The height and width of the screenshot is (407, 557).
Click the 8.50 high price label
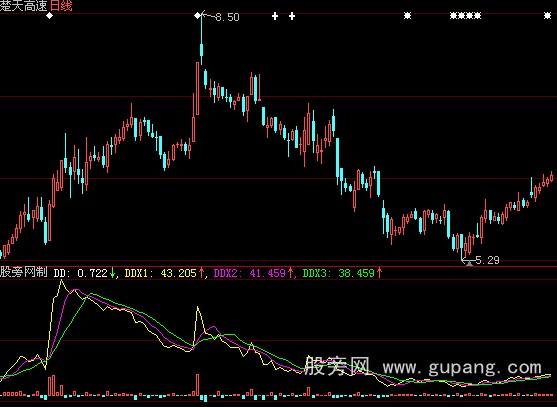[227, 17]
